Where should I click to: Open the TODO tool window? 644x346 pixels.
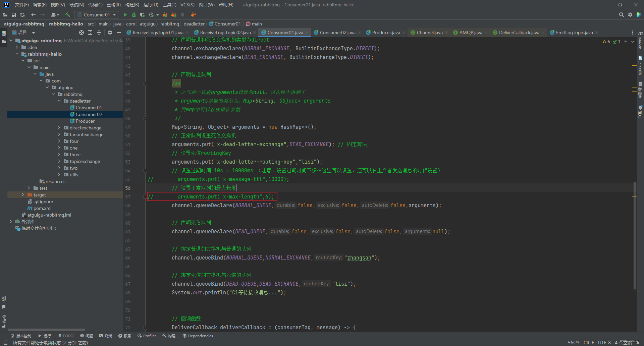[x=65, y=336]
